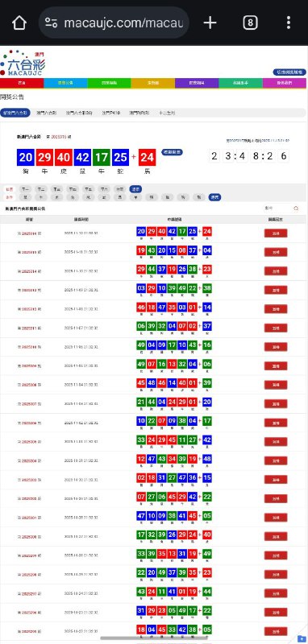Screen dimensions: 308x644
Task: Click red button in row starting with 06
Action: [x=276, y=328]
